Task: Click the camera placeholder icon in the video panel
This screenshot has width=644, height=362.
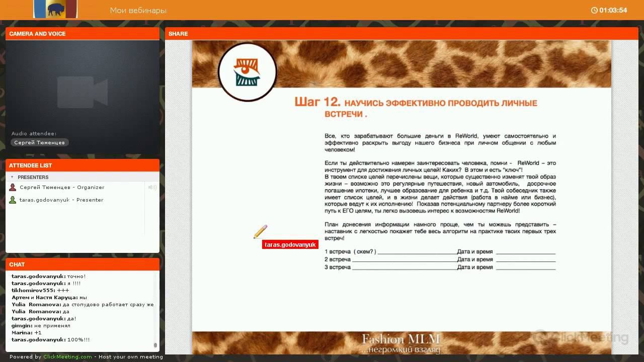Action: click(83, 92)
